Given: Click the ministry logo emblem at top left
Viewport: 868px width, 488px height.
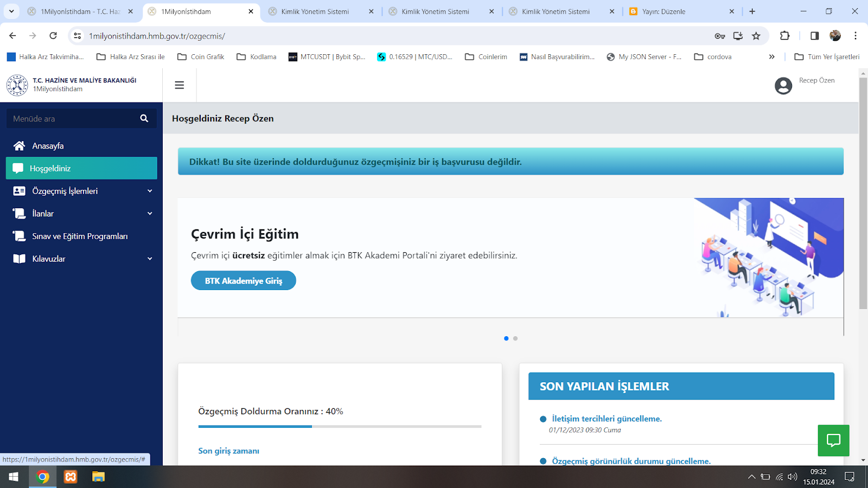Looking at the screenshot, I should (17, 85).
